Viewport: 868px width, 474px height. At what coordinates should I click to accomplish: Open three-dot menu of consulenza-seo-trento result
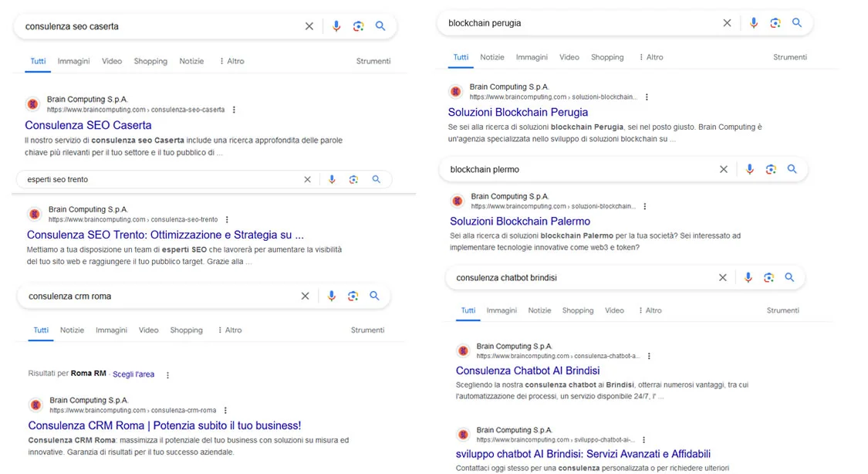[227, 219]
